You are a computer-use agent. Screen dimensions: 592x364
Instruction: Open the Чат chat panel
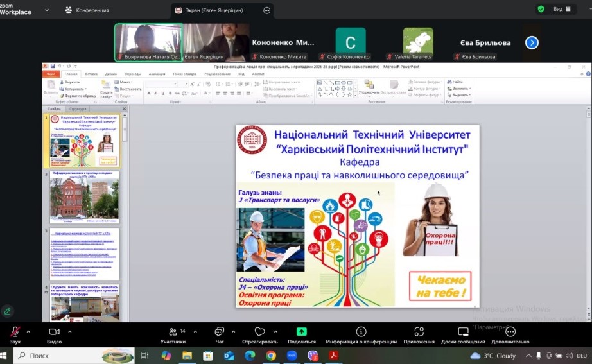(219, 332)
